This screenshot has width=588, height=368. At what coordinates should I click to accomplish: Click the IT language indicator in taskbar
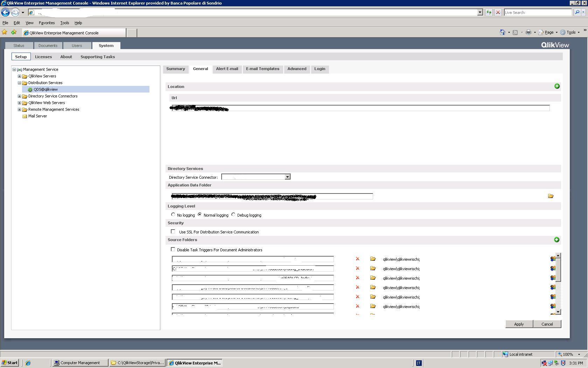(419, 363)
